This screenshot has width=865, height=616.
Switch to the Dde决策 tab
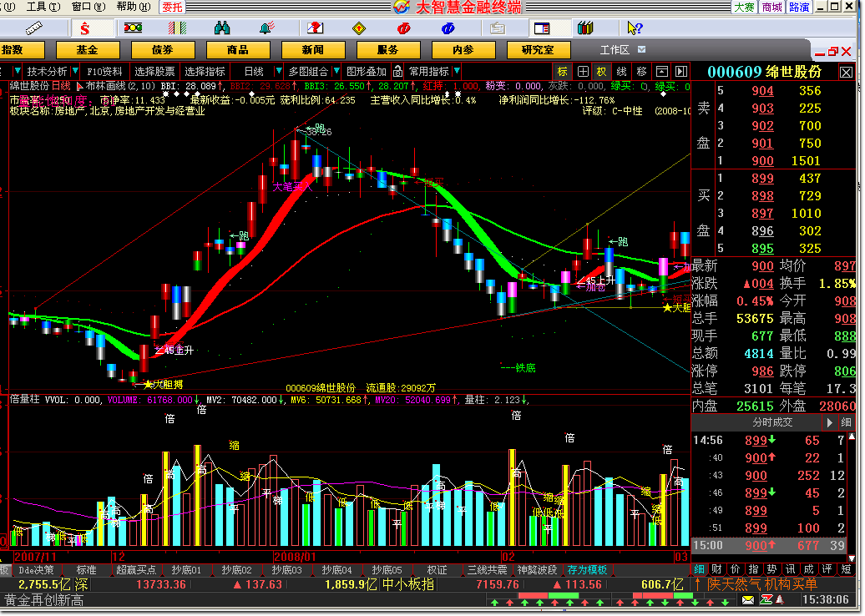(37, 570)
